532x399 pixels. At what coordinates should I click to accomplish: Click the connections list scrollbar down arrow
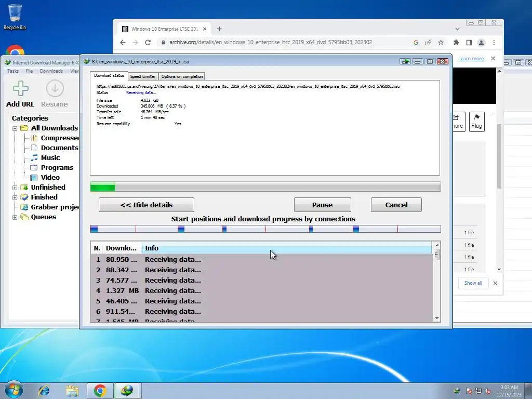coord(436,318)
